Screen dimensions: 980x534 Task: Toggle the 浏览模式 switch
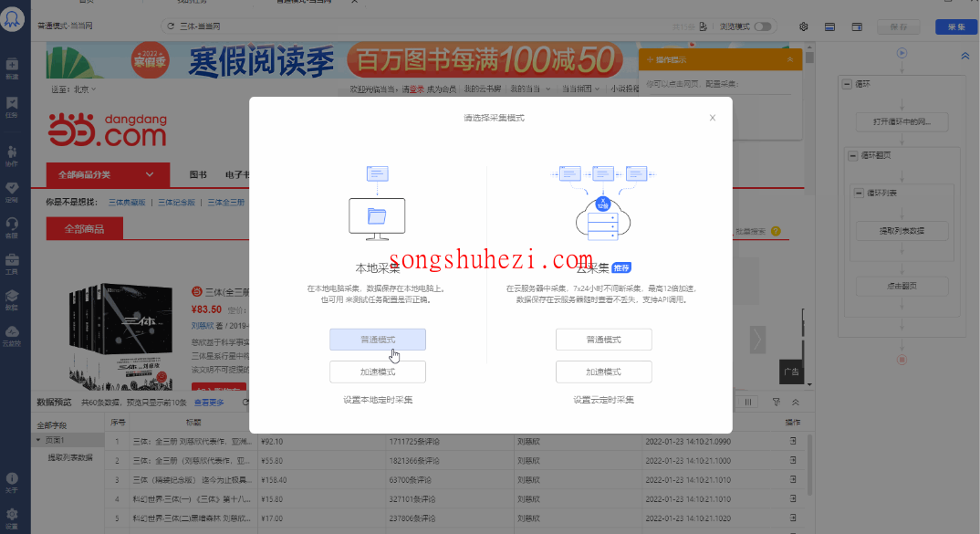click(x=763, y=26)
